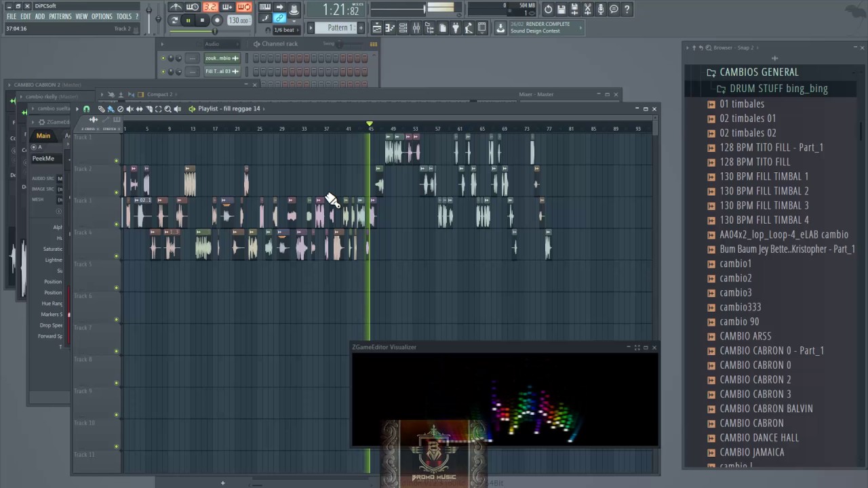Select the playlist Delete tool

(x=120, y=109)
